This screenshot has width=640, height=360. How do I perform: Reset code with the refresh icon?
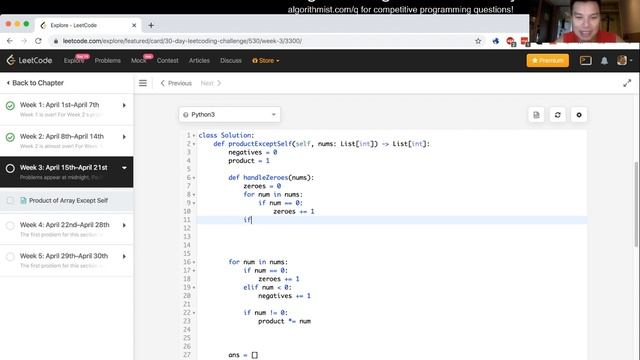[x=558, y=115]
